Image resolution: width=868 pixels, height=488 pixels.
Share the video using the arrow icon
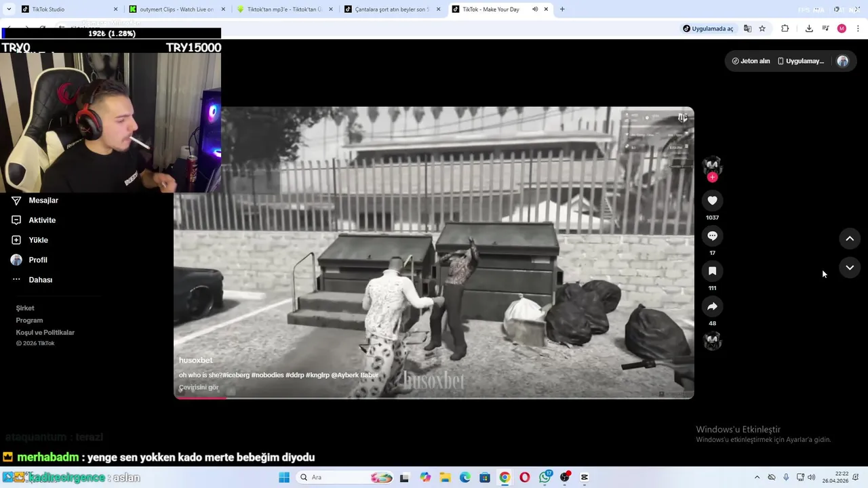click(x=712, y=306)
